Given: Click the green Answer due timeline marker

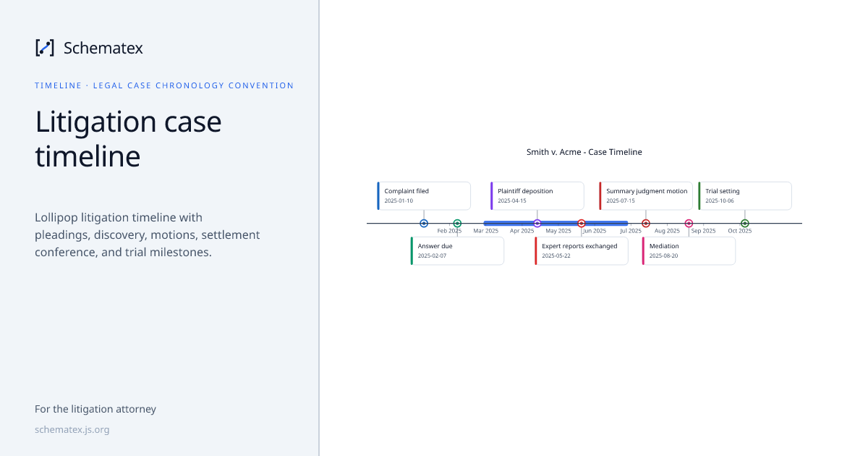Looking at the screenshot, I should pos(457,224).
